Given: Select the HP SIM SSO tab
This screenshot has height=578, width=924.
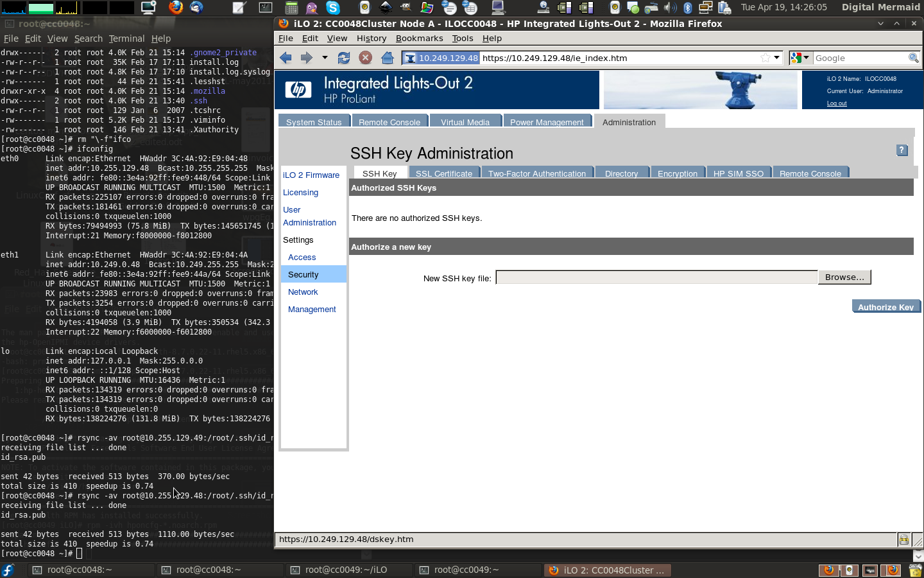Looking at the screenshot, I should 739,173.
